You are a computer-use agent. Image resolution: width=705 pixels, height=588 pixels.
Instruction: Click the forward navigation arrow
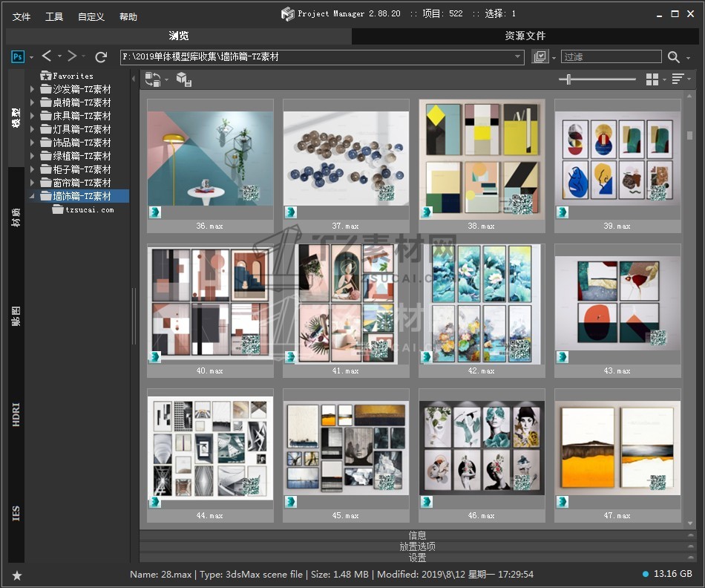pyautogui.click(x=72, y=56)
